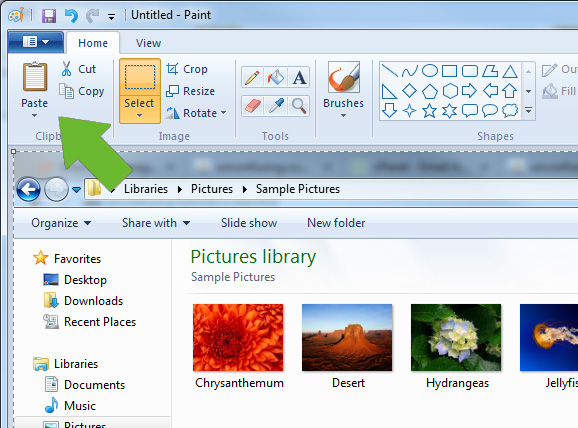Image resolution: width=578 pixels, height=428 pixels.
Task: Select the five-point star shape
Action: coord(429,111)
